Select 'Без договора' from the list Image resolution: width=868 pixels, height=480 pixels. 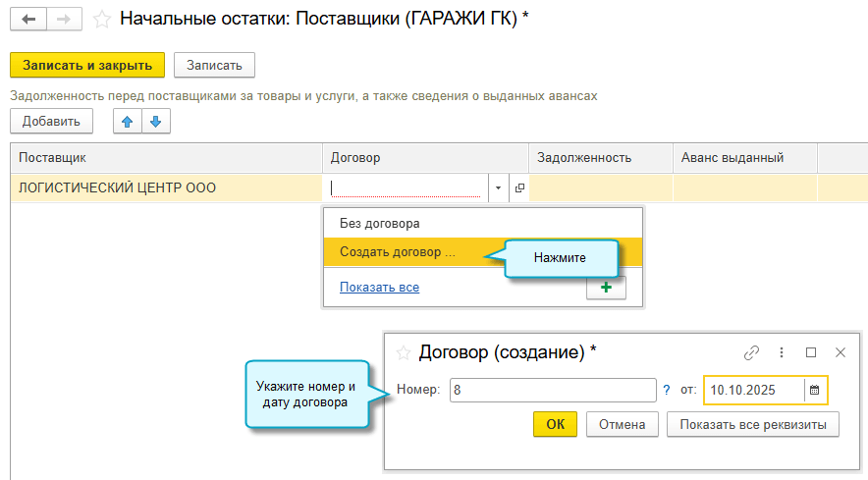(x=380, y=224)
